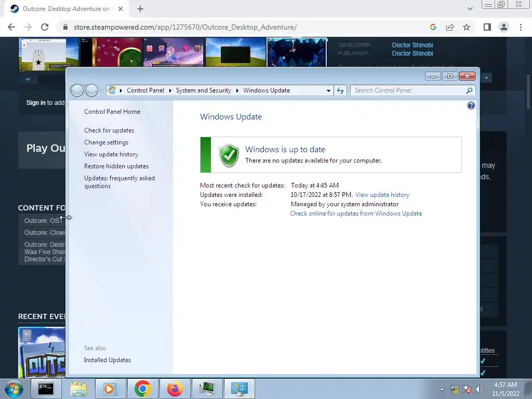Show hidden tray icons arrow

coord(442,389)
